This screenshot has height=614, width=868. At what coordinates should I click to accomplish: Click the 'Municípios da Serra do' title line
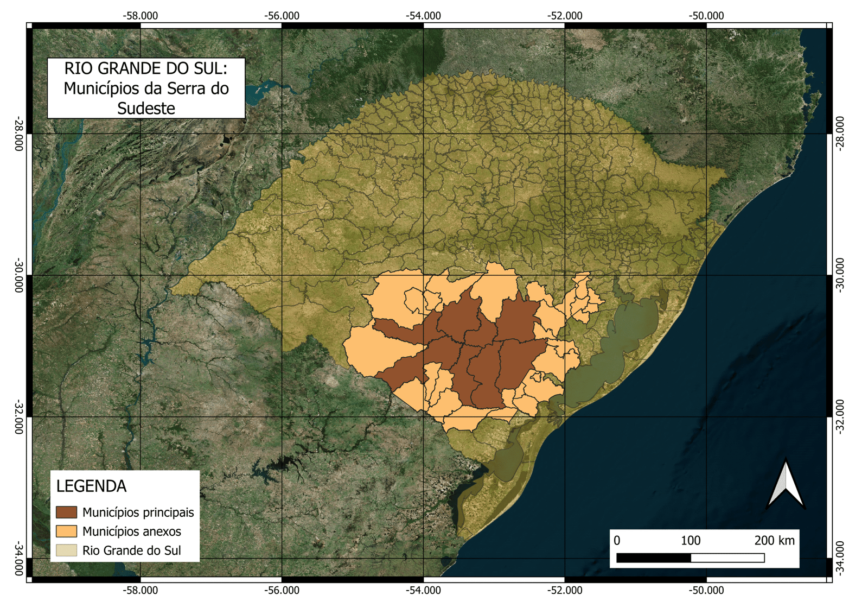[146, 88]
